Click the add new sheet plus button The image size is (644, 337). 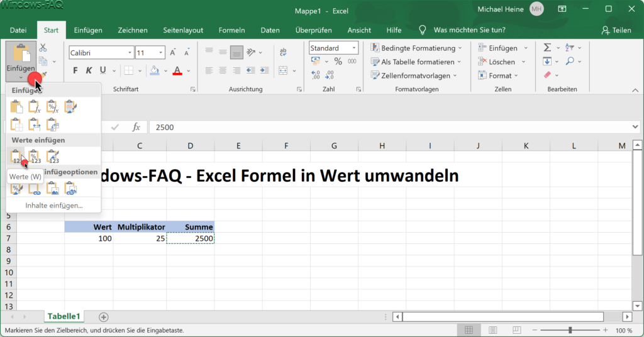(x=104, y=317)
